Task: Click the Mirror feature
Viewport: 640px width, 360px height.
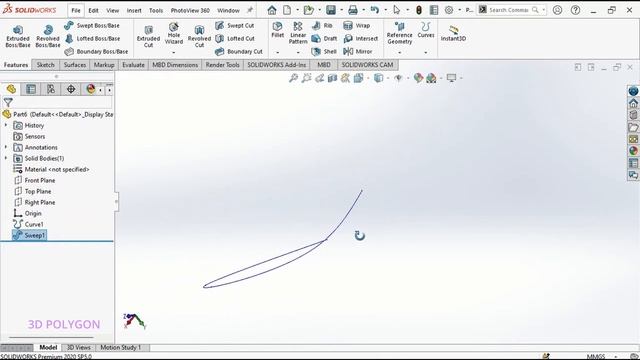Action: click(358, 51)
